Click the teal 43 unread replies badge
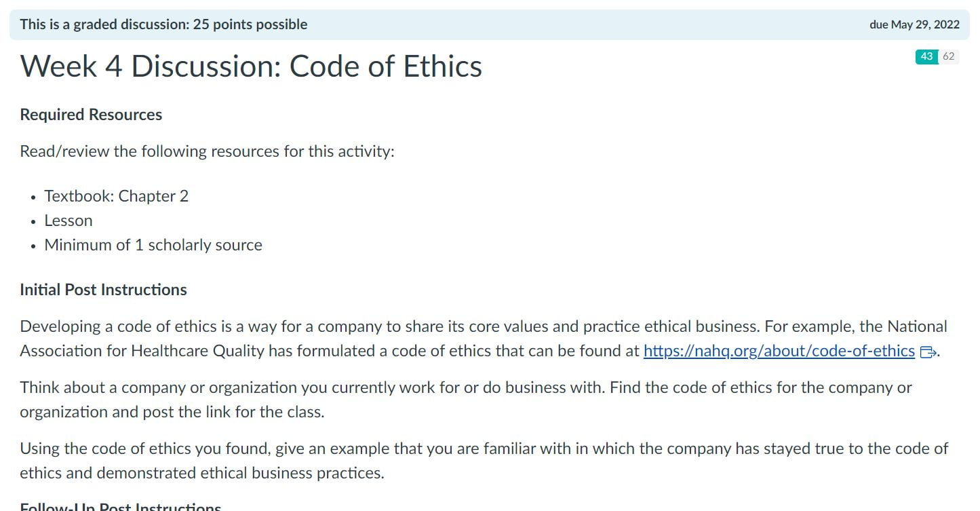 click(x=926, y=56)
